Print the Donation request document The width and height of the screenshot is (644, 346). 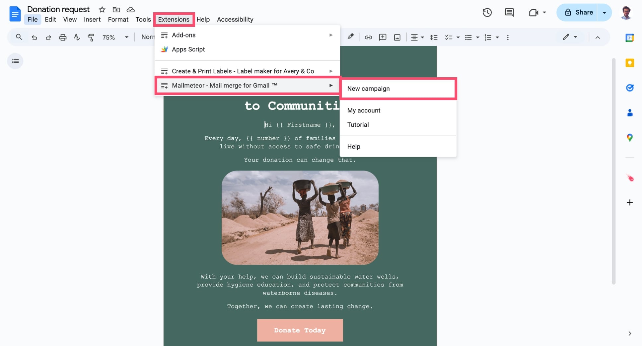(63, 37)
